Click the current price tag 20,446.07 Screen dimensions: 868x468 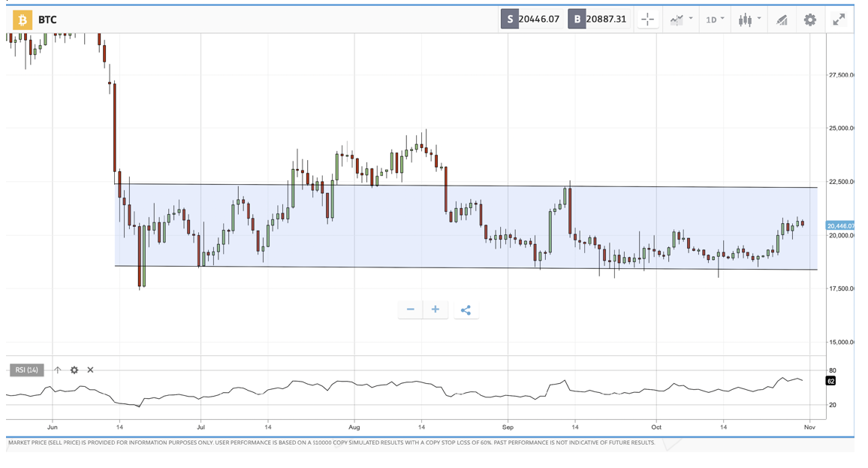pyautogui.click(x=839, y=225)
